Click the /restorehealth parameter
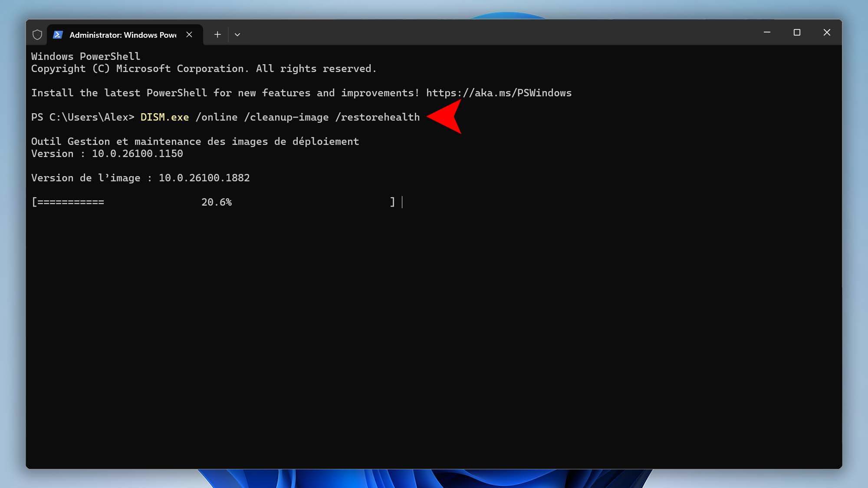 (377, 117)
